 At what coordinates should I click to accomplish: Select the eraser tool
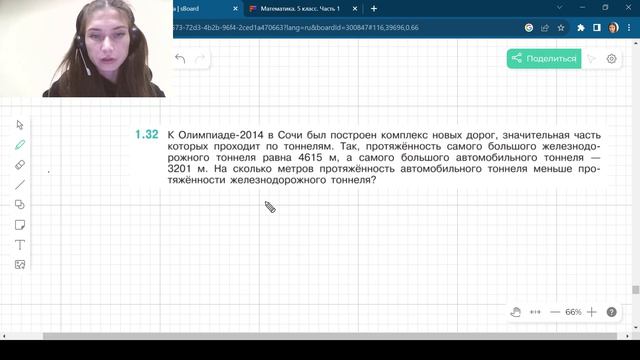[20, 165]
